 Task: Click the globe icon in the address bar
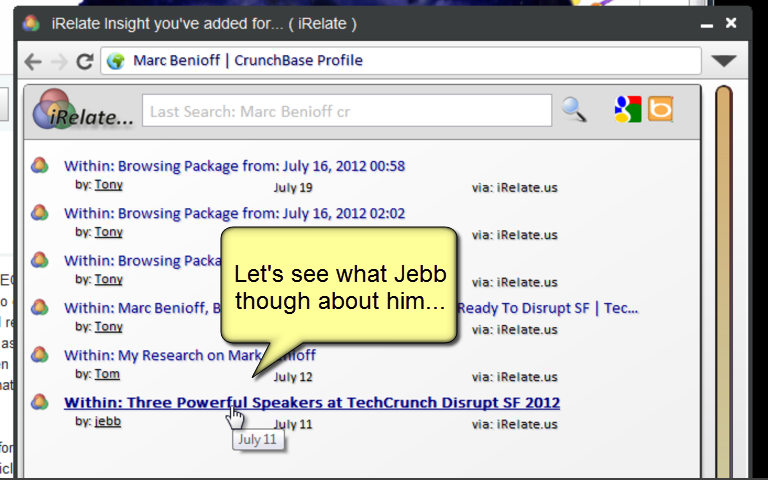click(116, 61)
